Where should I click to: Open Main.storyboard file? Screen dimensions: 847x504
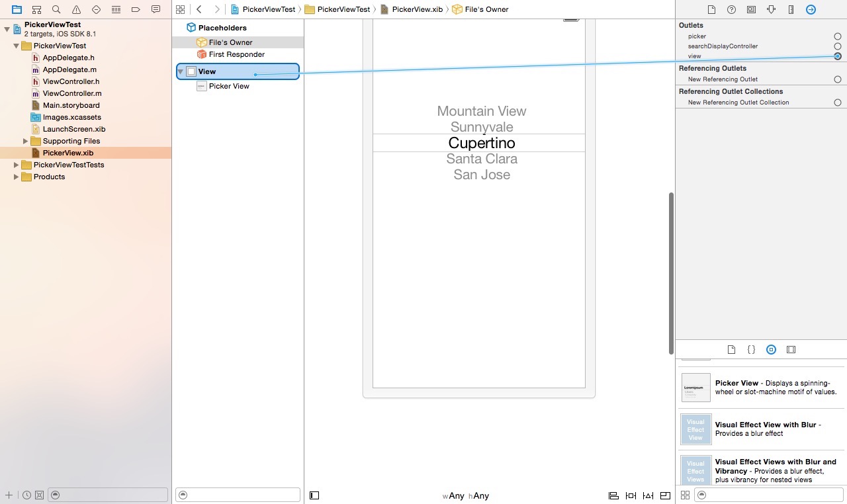(71, 105)
